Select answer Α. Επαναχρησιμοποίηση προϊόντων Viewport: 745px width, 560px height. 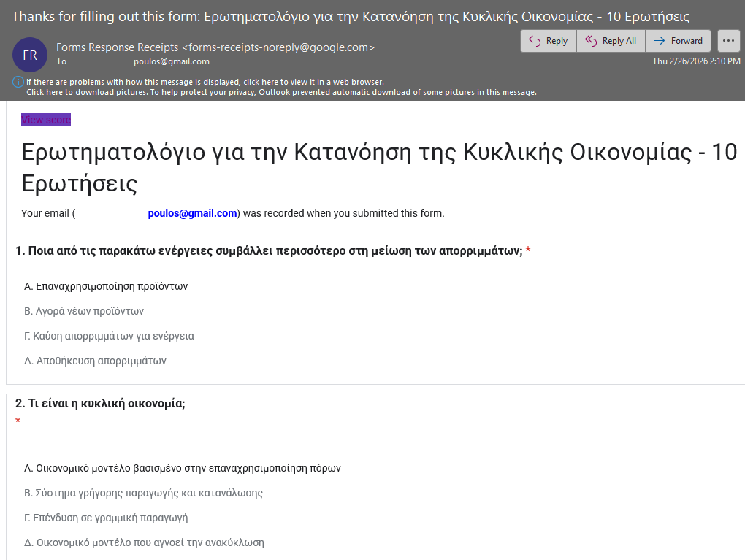(x=106, y=286)
